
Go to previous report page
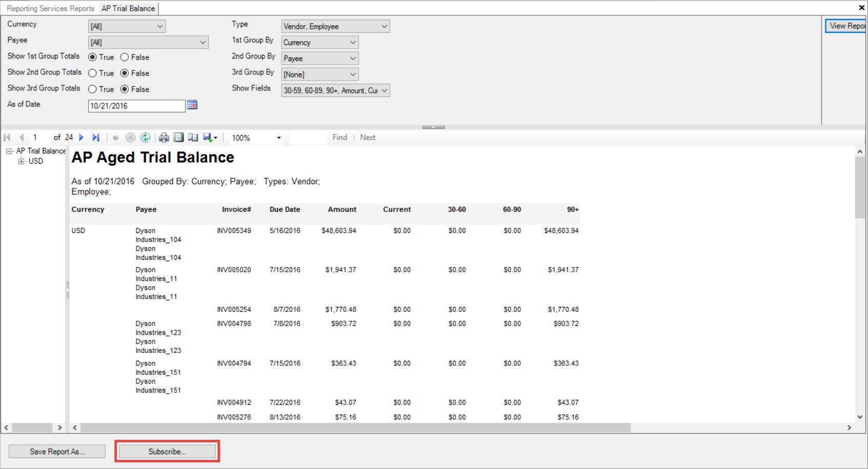(x=22, y=138)
